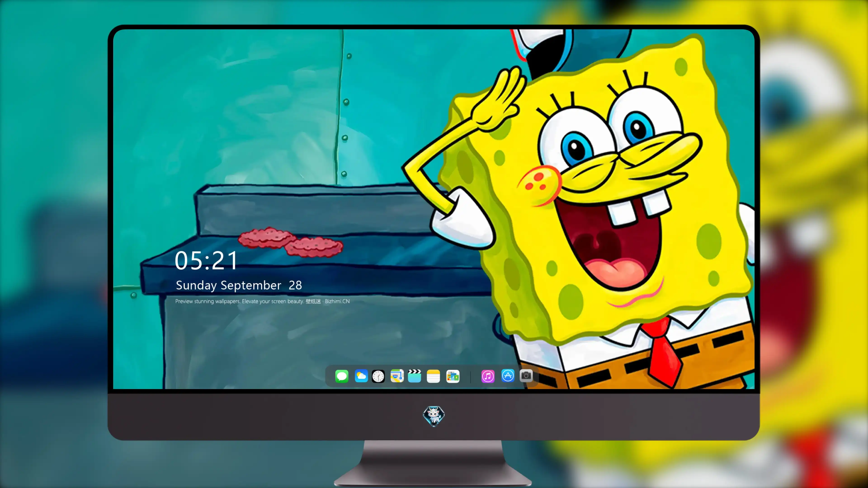Open the Camera app in the dock
The height and width of the screenshot is (488, 868).
pos(526,375)
